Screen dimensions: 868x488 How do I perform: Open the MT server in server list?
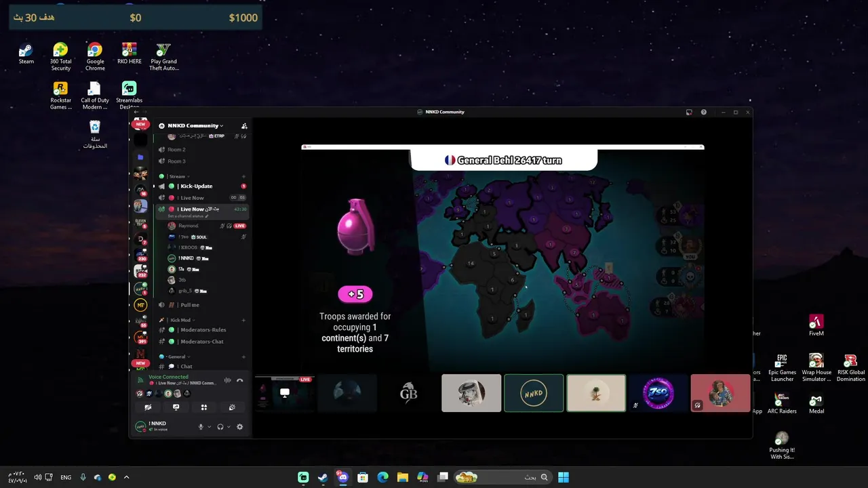pos(140,305)
